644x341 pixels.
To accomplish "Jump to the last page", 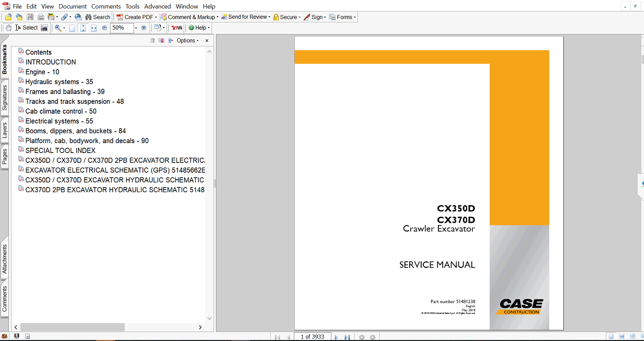I will pos(347,337).
